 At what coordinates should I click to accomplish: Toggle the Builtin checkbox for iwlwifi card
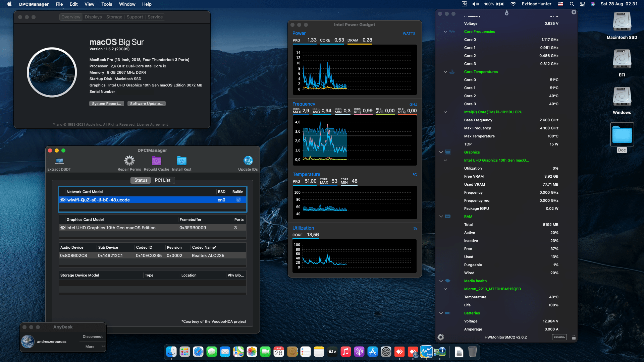[238, 200]
